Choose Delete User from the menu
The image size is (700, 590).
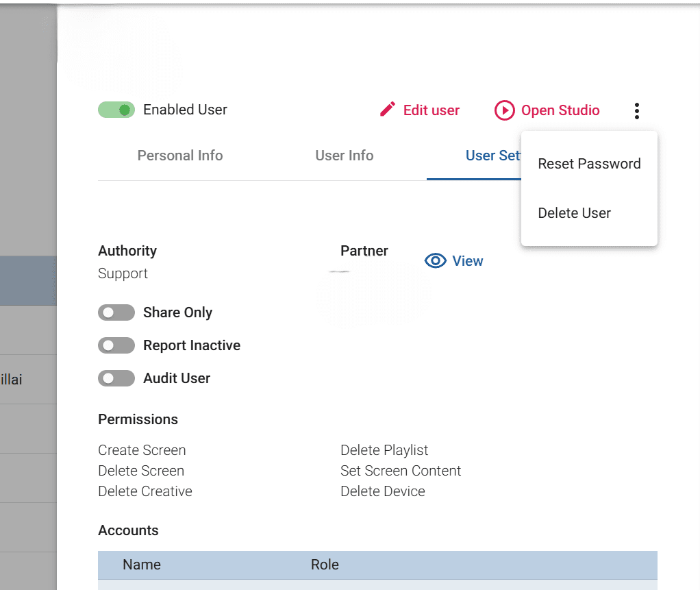pyautogui.click(x=574, y=213)
